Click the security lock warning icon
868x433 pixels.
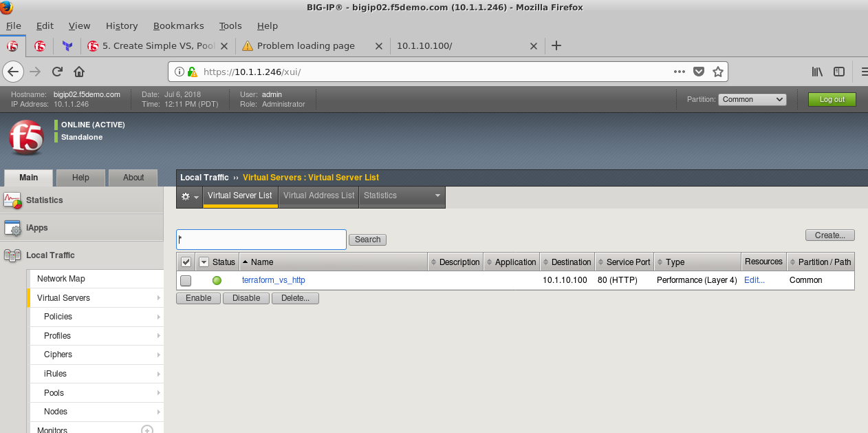coord(193,72)
